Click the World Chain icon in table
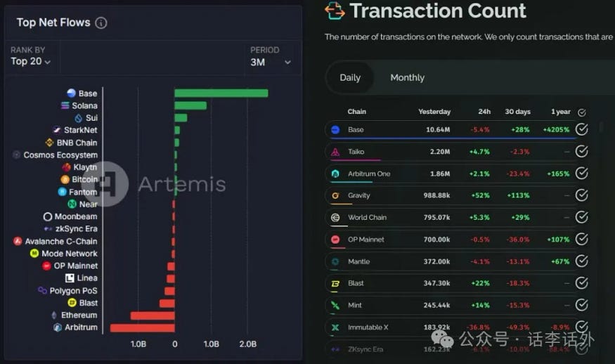Image resolution: width=615 pixels, height=364 pixels. point(335,217)
